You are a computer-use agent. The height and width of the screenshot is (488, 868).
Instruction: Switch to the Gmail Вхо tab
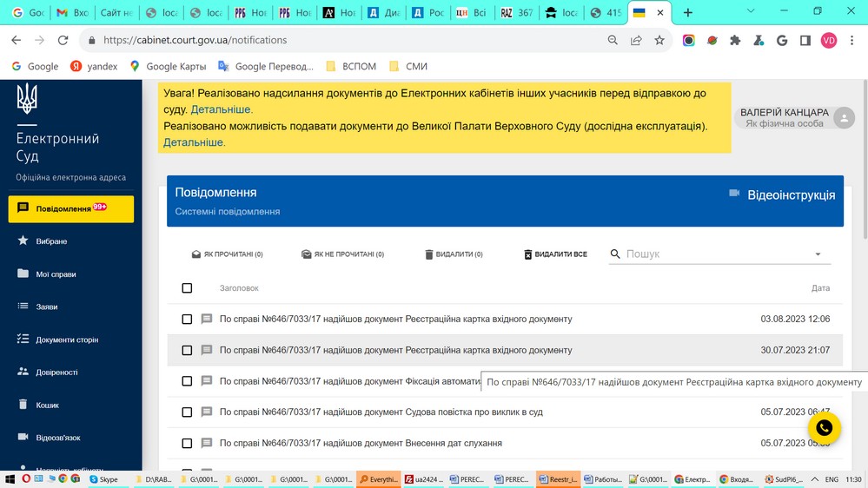pos(72,12)
